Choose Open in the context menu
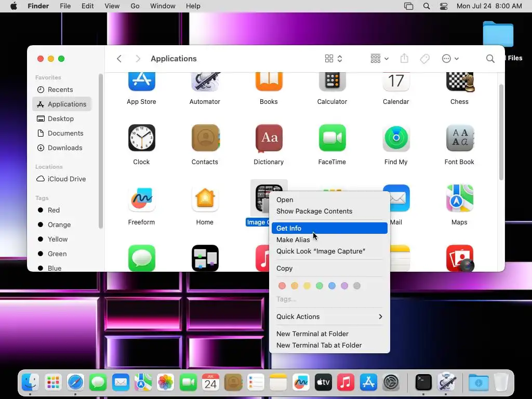The height and width of the screenshot is (399, 532). point(329,200)
